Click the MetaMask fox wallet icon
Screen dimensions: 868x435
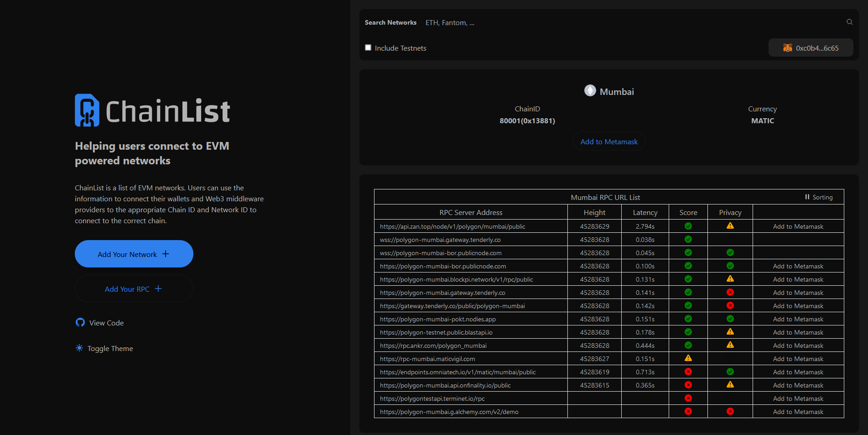787,48
